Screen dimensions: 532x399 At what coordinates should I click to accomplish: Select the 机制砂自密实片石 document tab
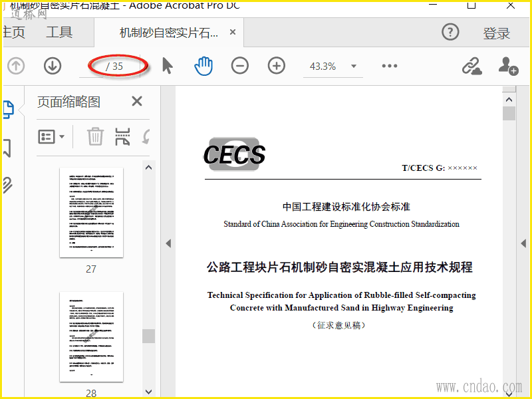pos(169,33)
